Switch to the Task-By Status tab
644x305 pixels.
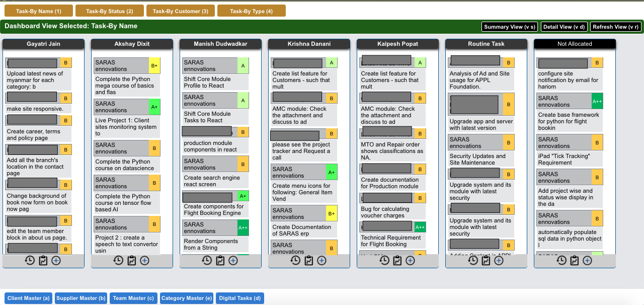[109, 10]
